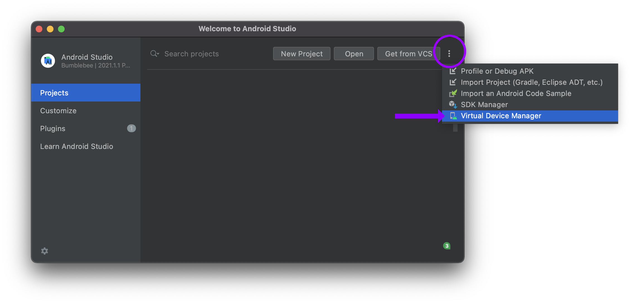
Task: Click the Plugins update count badge
Action: tap(131, 128)
